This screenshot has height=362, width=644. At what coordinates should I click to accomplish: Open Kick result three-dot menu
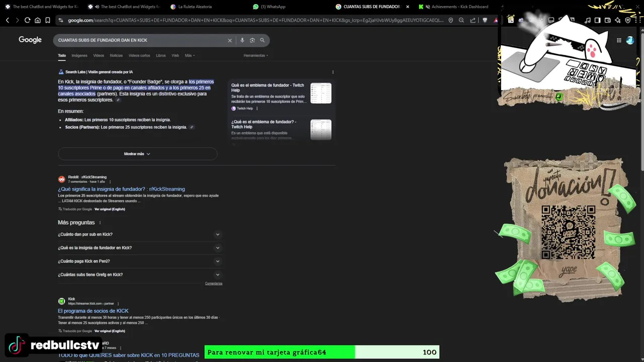(x=118, y=304)
